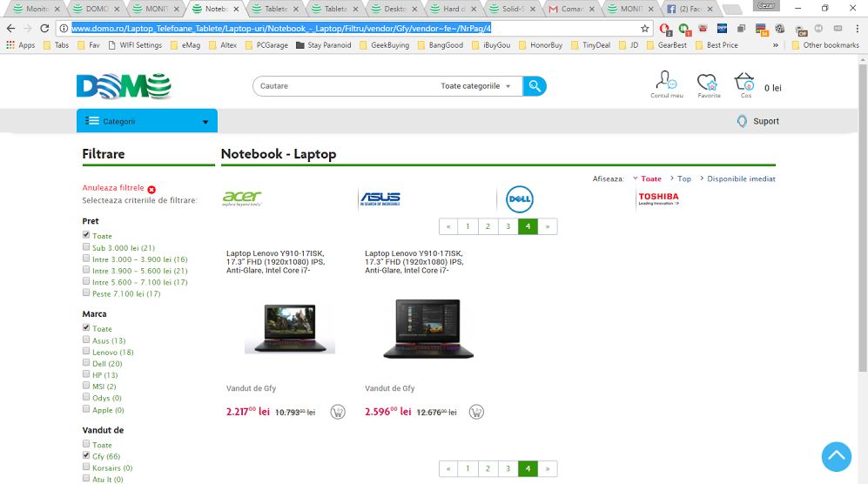
Task: Switch to the Hard disk browser tab
Action: [453, 9]
